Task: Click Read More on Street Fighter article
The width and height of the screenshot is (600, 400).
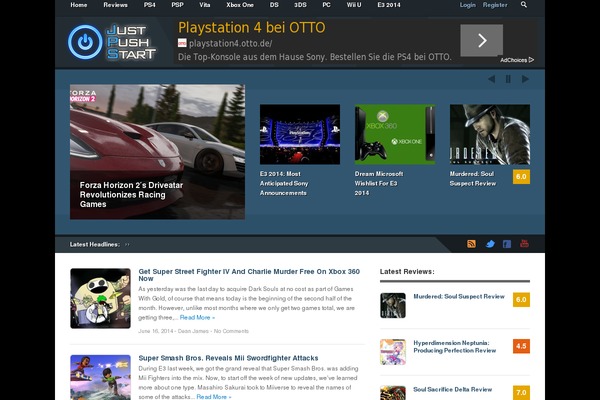Action: coord(197,317)
